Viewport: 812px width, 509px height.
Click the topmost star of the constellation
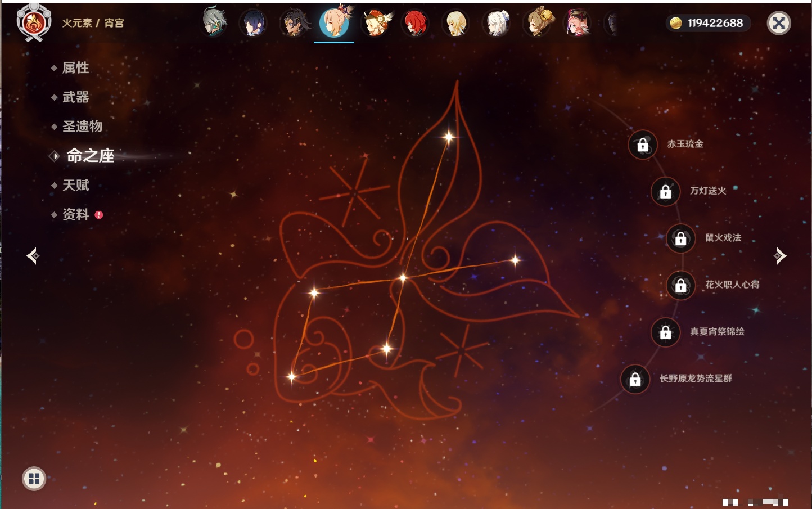click(449, 137)
